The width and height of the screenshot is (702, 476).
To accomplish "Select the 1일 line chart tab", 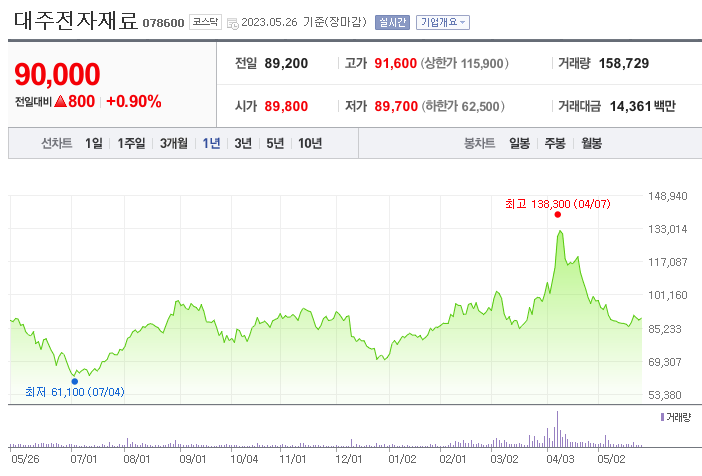I will [x=94, y=143].
